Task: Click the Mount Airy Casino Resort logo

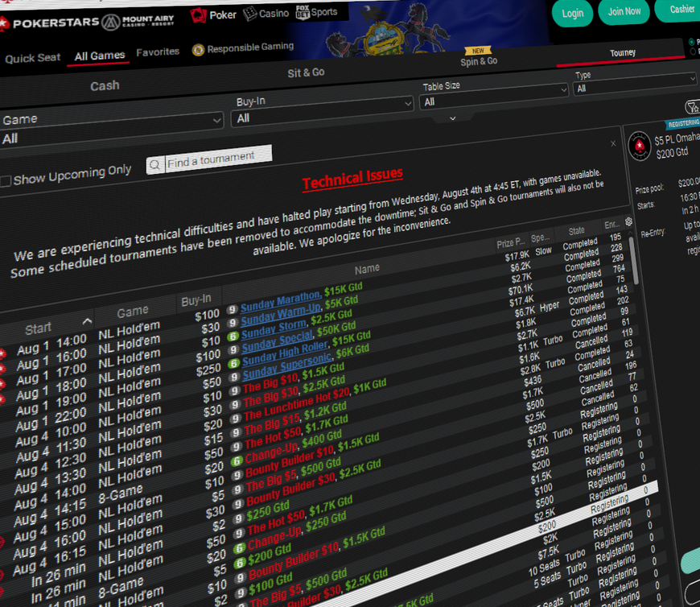Action: [x=138, y=21]
